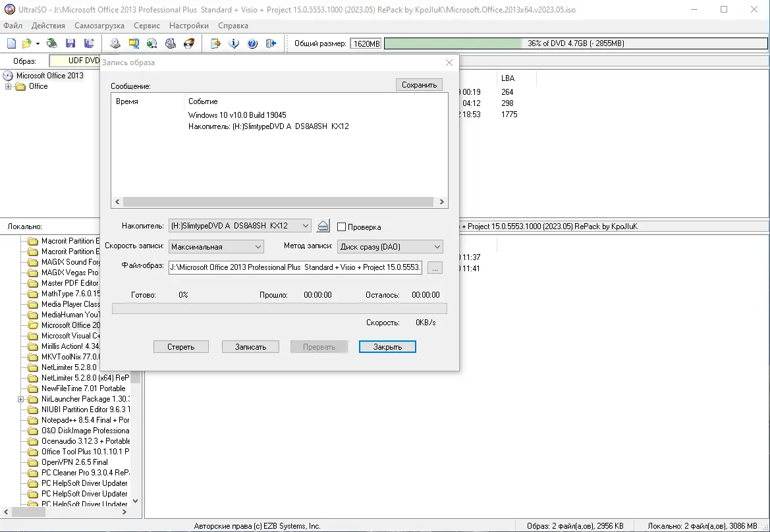The image size is (770, 532).
Task: Click the browse '...' button for Файл-образ
Action: click(435, 267)
